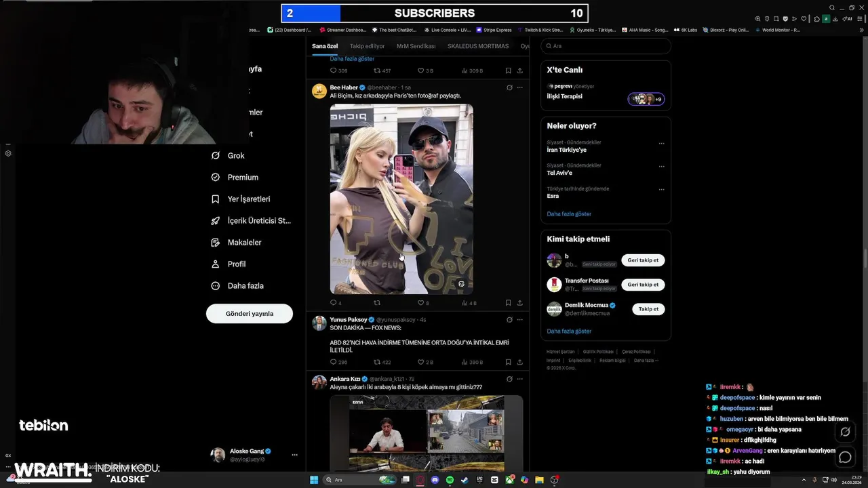The height and width of the screenshot is (488, 868).
Task: Open Bee Haber profile avatar
Action: (319, 91)
